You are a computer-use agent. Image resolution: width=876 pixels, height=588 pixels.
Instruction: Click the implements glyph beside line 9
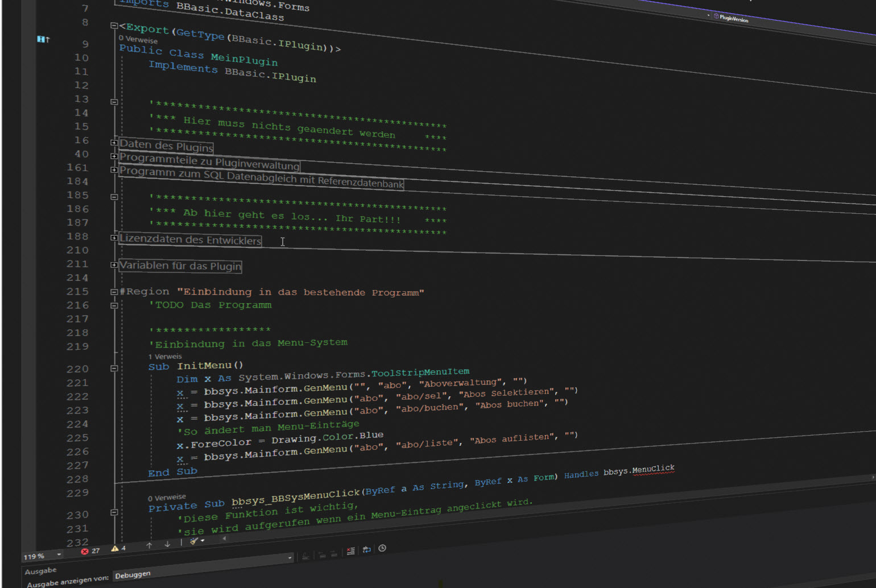click(43, 39)
